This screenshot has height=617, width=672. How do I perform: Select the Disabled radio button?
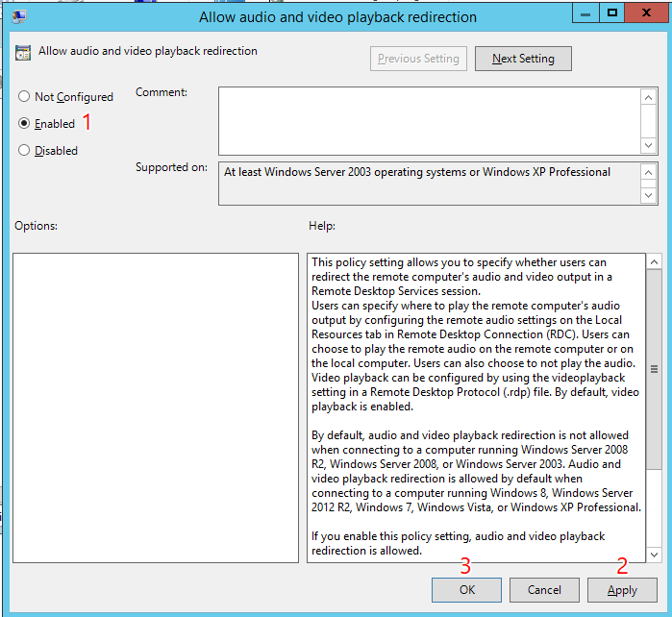point(24,151)
